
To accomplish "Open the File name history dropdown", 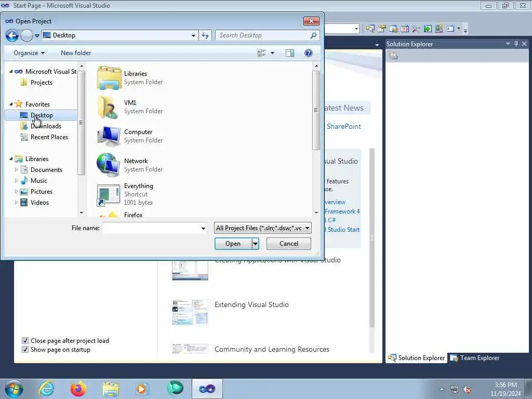I will pos(203,228).
